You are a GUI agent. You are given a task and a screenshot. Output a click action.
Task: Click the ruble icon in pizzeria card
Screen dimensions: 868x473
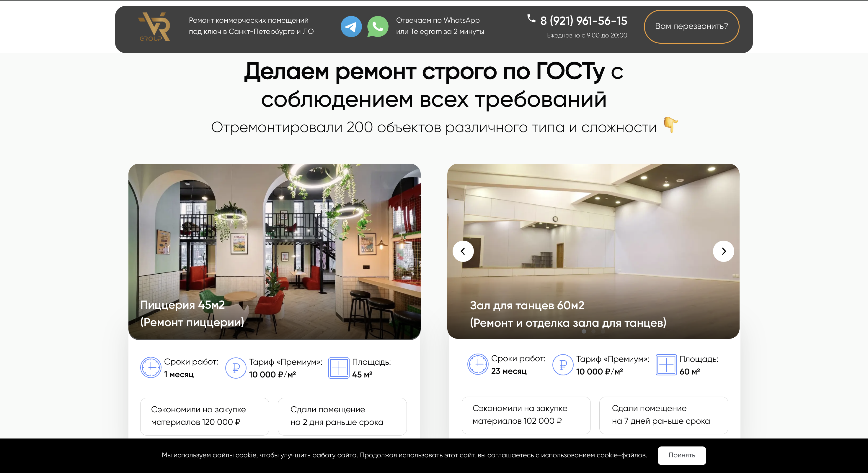pos(236,368)
